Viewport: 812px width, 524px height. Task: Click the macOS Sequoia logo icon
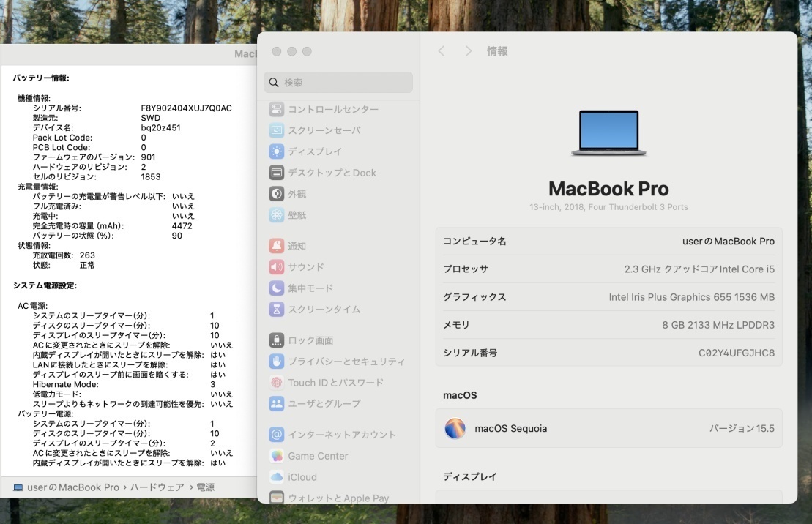click(x=455, y=429)
